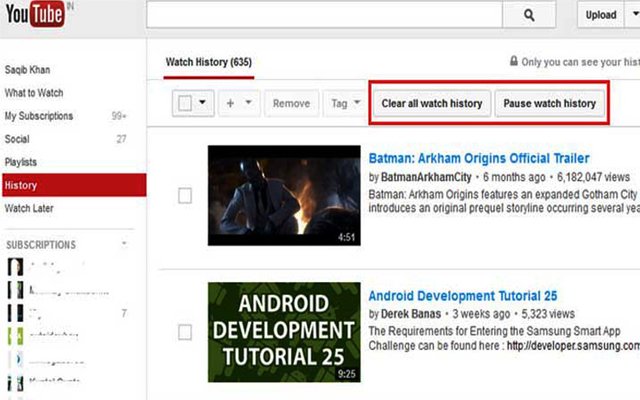Tick the select-all checkbox in the toolbar
This screenshot has width=640, height=400.
pyautogui.click(x=185, y=103)
